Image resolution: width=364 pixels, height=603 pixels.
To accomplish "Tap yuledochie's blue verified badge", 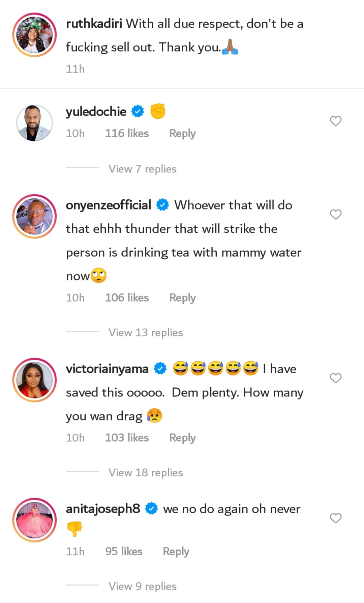I will tap(138, 111).
